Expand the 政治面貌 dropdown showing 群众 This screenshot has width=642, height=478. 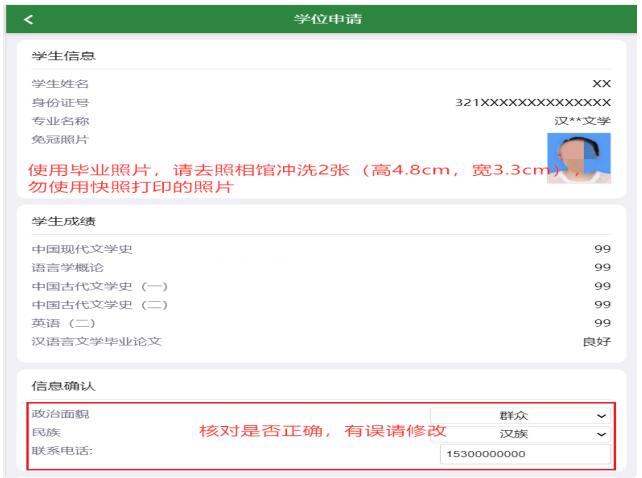point(521,415)
